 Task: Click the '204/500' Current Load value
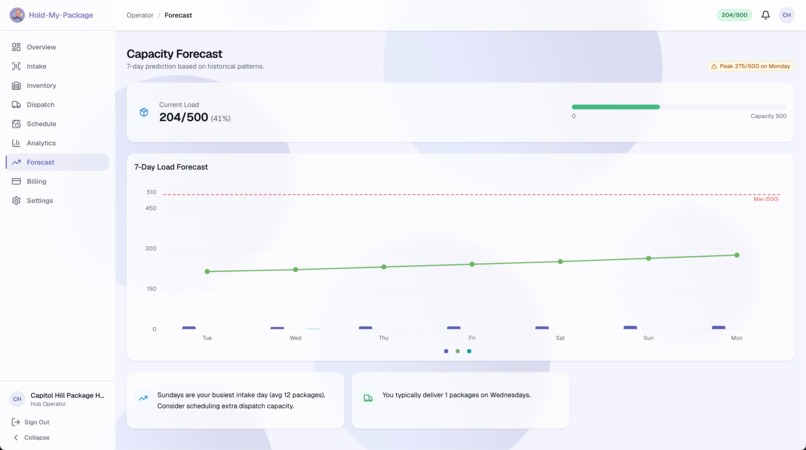tap(184, 117)
